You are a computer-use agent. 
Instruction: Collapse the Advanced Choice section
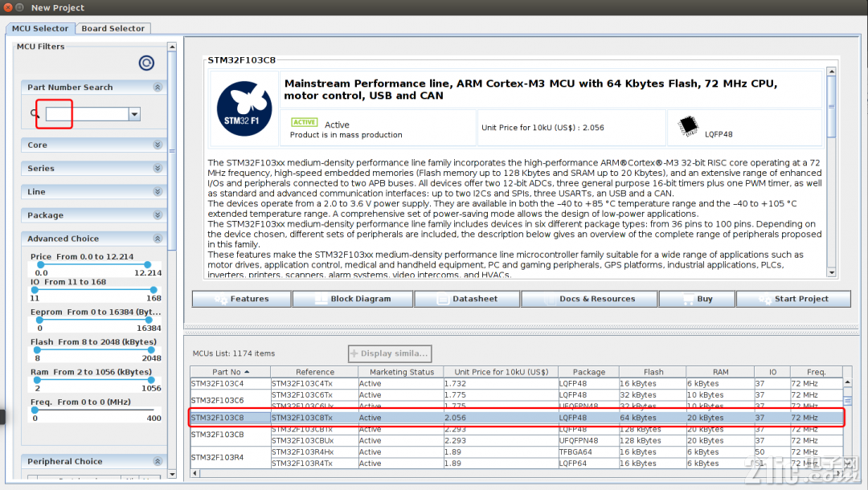pyautogui.click(x=158, y=239)
